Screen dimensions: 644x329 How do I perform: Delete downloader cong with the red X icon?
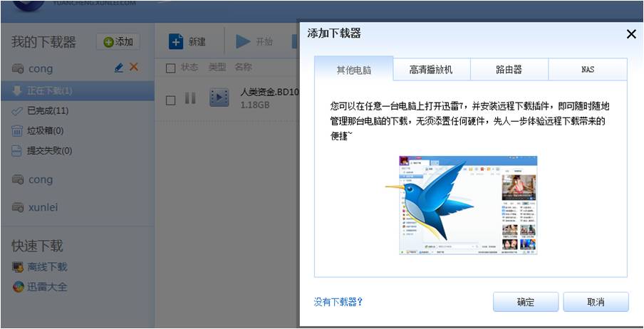pyautogui.click(x=133, y=68)
